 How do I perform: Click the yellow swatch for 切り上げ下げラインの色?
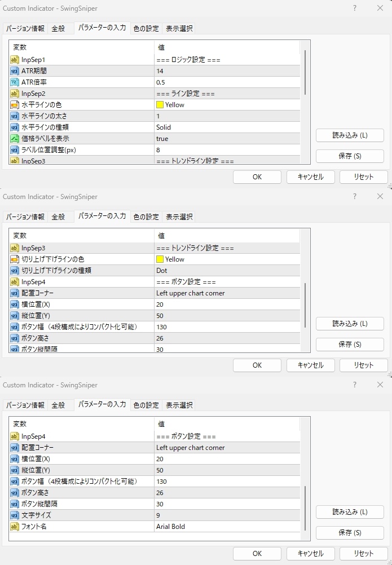coord(160,259)
